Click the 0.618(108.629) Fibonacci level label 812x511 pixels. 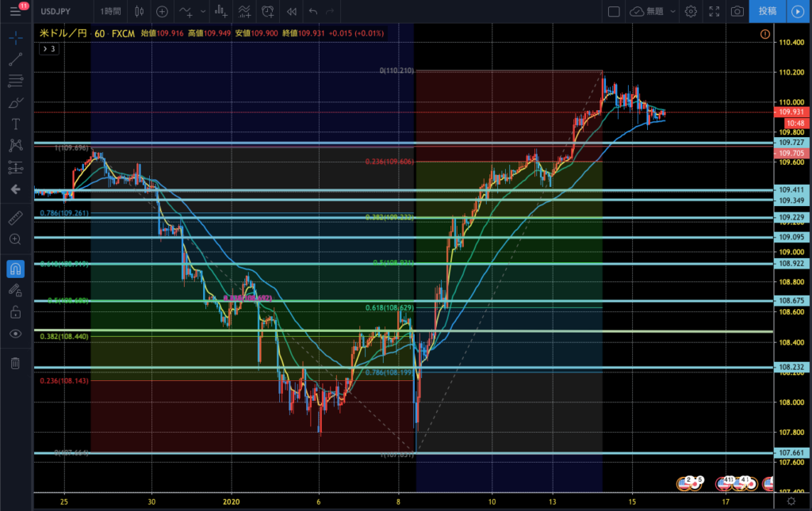(389, 307)
